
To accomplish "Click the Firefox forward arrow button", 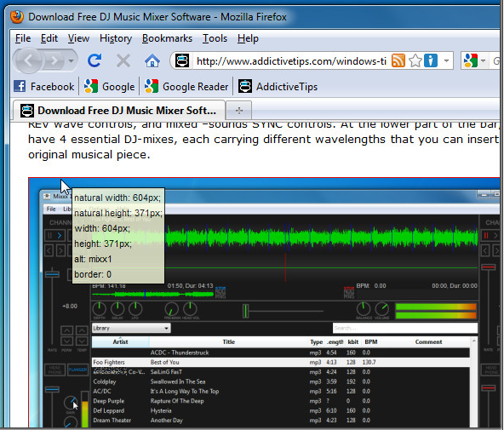I will coord(54,60).
